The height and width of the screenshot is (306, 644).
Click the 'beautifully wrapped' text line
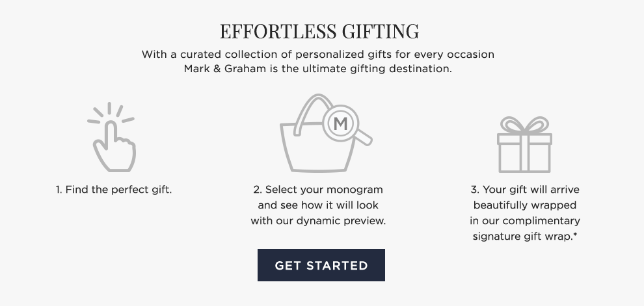[x=524, y=205]
